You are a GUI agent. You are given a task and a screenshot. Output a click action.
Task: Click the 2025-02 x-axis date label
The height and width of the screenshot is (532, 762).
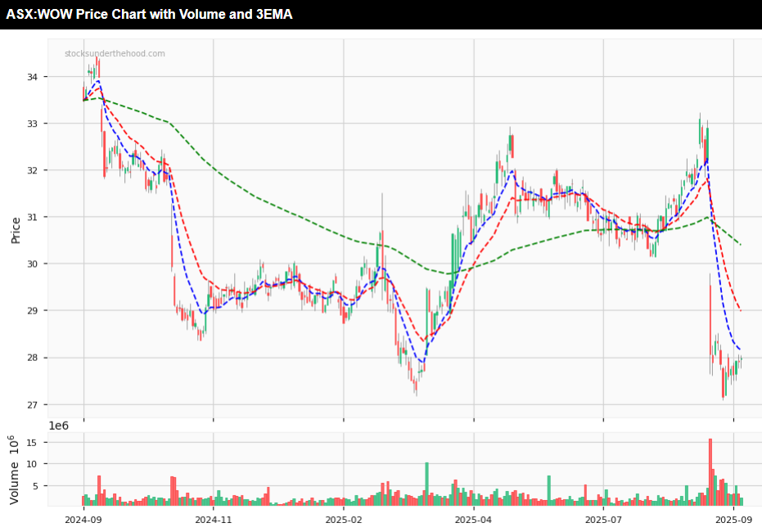[x=343, y=519]
